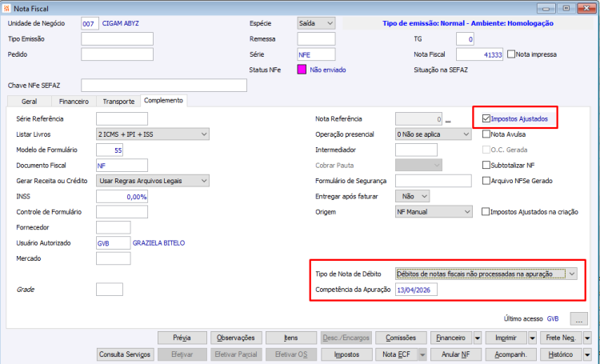The width and height of the screenshot is (600, 364).
Task: Focus the Documento Fiscal field with NF
Action: pos(122,166)
